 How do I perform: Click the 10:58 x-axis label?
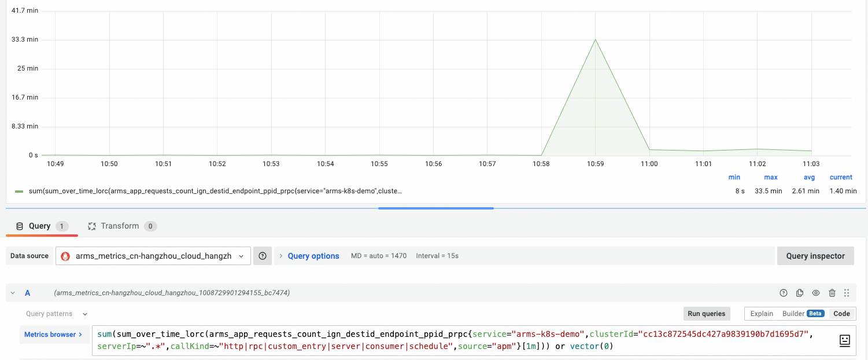pos(541,164)
